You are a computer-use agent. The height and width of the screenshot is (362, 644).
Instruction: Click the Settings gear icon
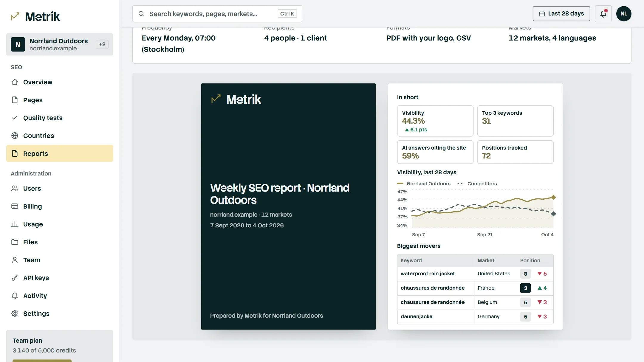(15, 313)
